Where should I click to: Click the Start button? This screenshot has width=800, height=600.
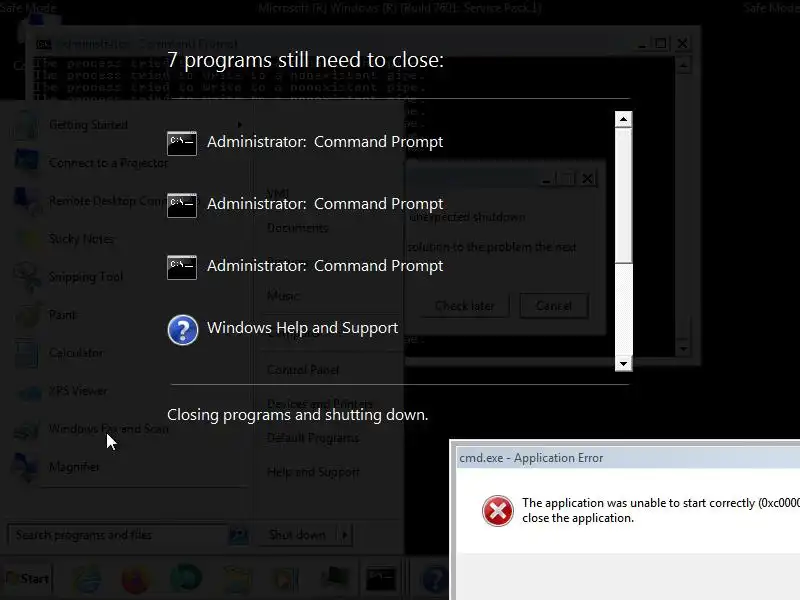coord(27,579)
